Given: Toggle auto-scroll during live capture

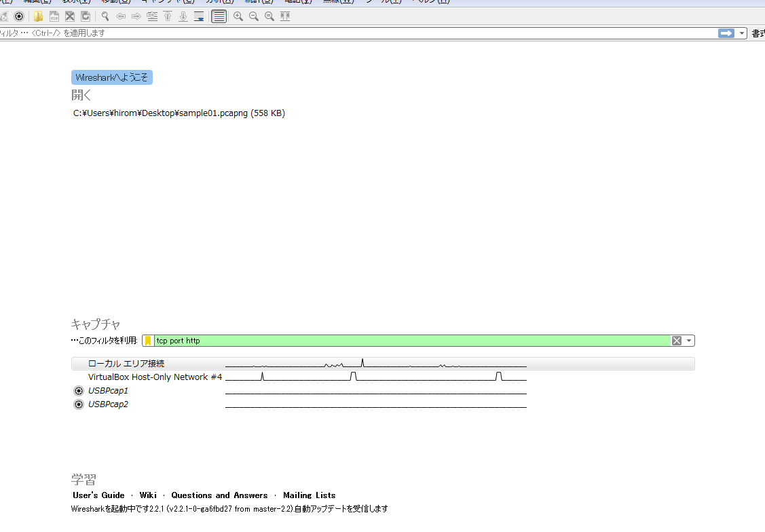Looking at the screenshot, I should 199,16.
